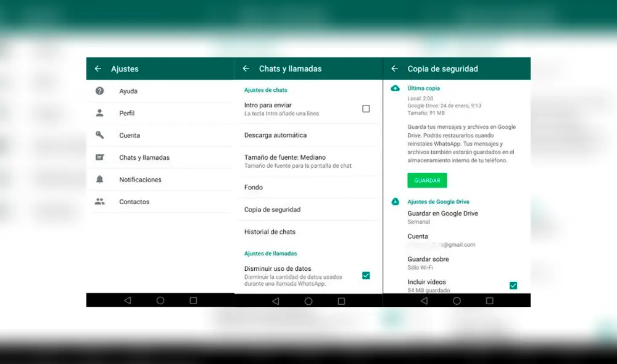Tap the Cuenta key icon

[100, 135]
